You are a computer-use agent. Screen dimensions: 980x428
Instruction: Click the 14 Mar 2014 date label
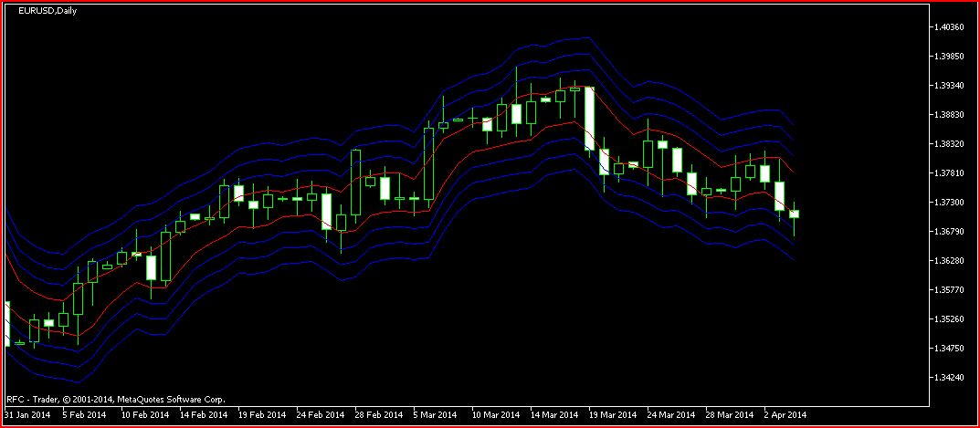click(x=555, y=415)
